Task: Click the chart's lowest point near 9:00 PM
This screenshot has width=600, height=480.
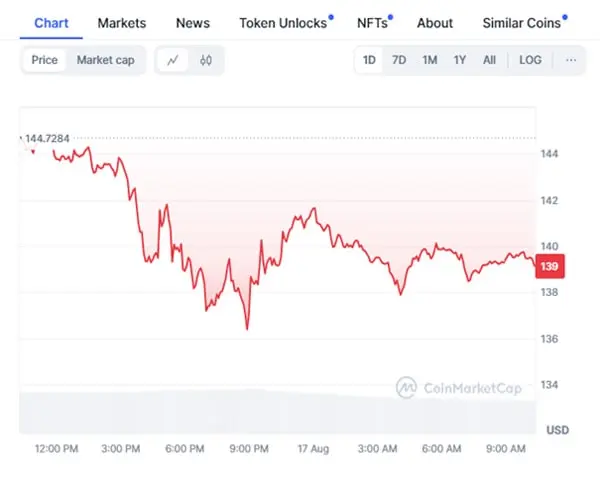Action: [x=247, y=329]
